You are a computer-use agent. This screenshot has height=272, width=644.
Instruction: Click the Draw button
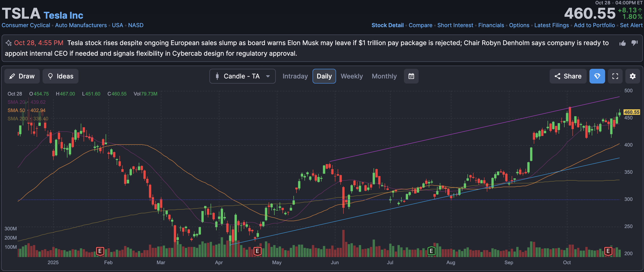coord(22,76)
